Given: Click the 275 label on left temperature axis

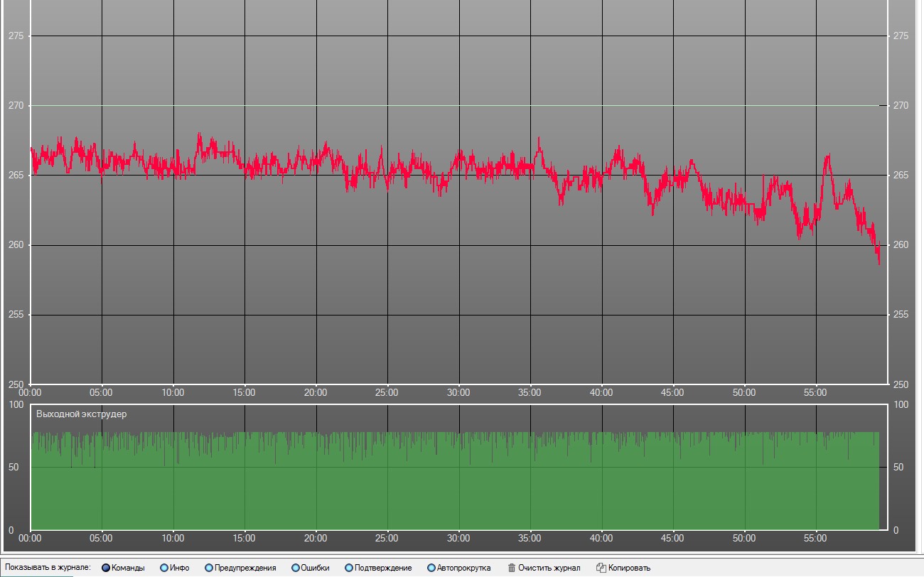Looking at the screenshot, I should click(16, 36).
